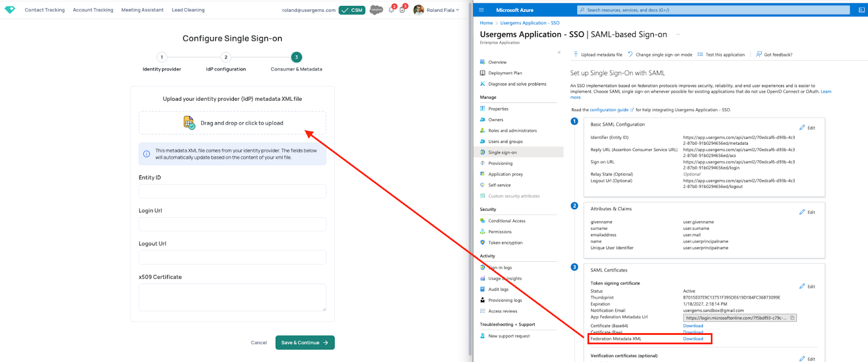Go to step 2 IdP configuration
This screenshot has height=362, width=868.
pyautogui.click(x=226, y=57)
